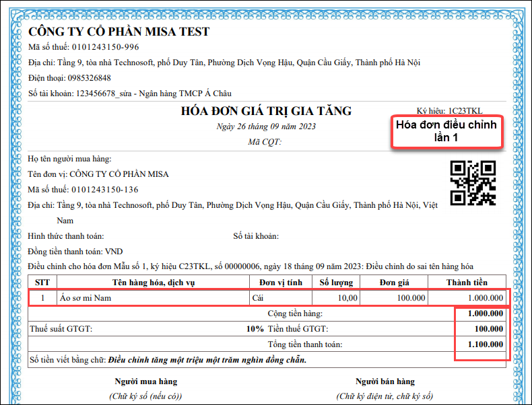Click the Tổng tiền thanh toán label
Image resolution: width=532 pixels, height=405 pixels.
(x=305, y=344)
